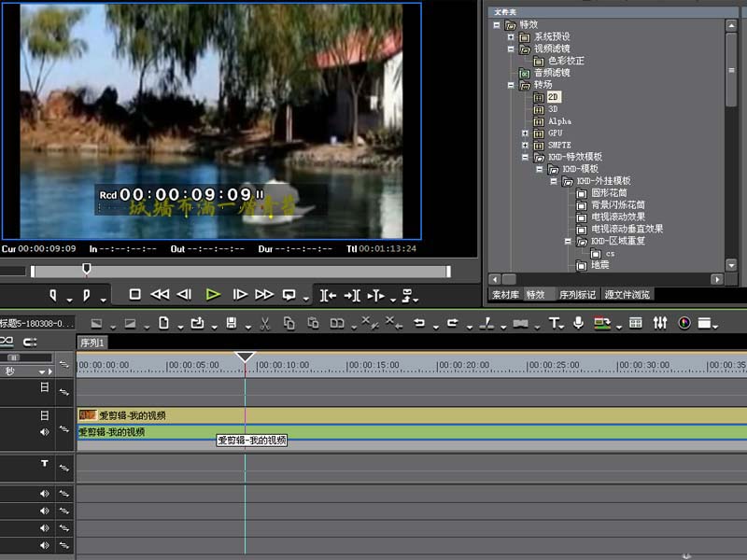This screenshot has width=747, height=560.
Task: Open dropdown arrow next to Undo
Action: tap(436, 328)
